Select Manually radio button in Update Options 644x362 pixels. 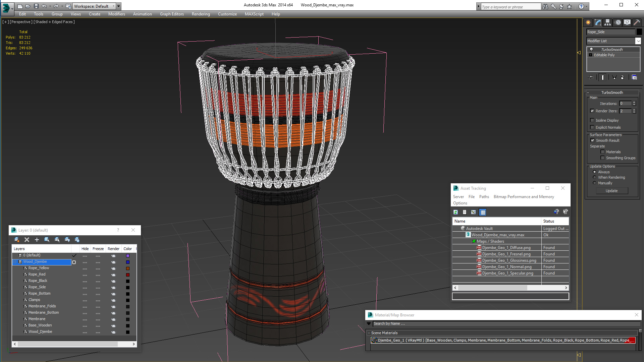coord(594,183)
